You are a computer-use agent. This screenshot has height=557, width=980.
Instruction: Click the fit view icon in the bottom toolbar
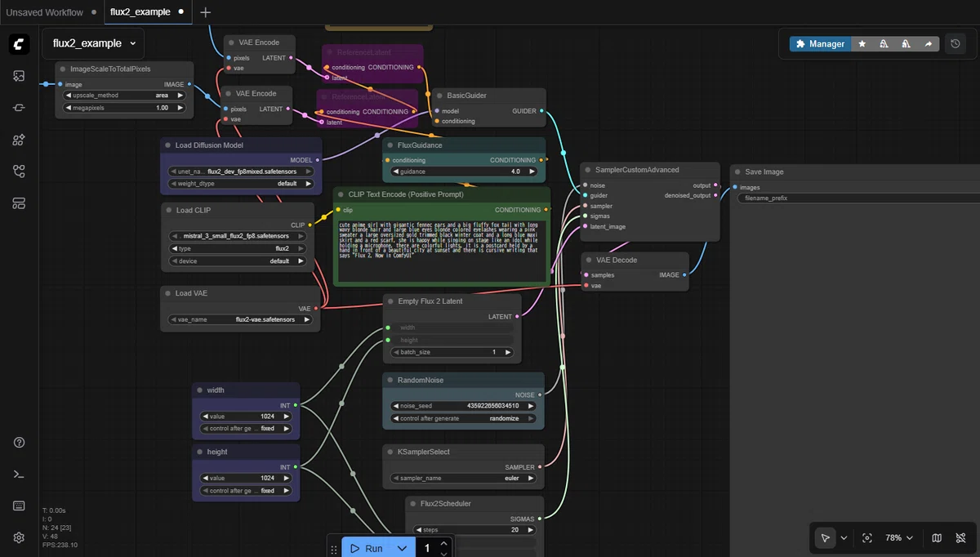pyautogui.click(x=867, y=538)
